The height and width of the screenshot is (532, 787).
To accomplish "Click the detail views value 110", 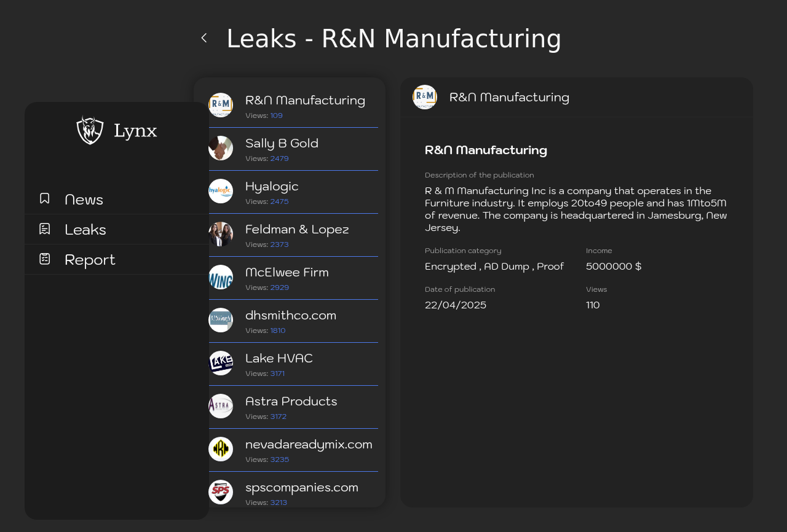I will coord(593,305).
